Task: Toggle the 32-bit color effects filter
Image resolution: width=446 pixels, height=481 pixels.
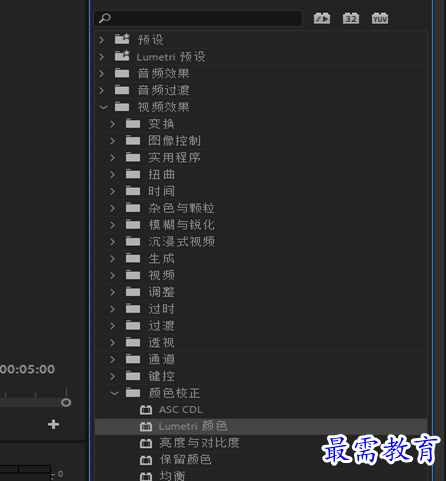Action: [x=351, y=18]
